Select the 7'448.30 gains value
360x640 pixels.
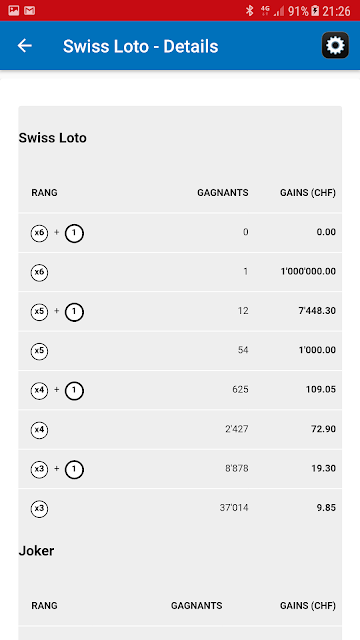point(317,311)
